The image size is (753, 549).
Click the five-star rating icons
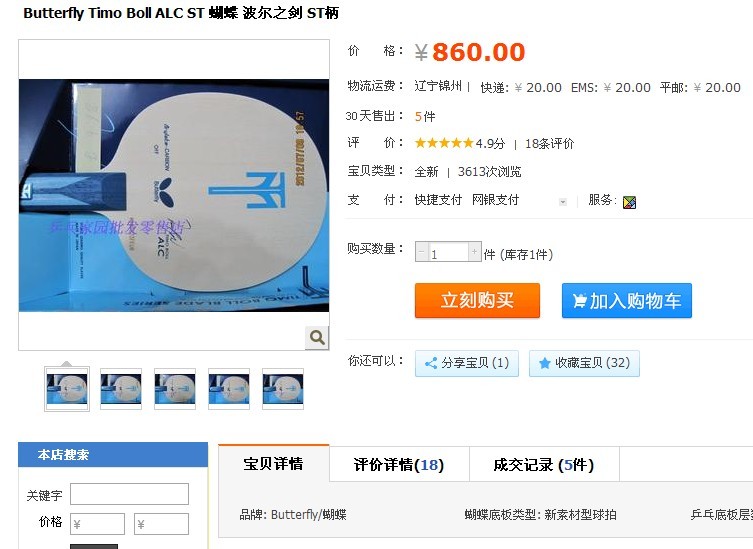click(444, 143)
